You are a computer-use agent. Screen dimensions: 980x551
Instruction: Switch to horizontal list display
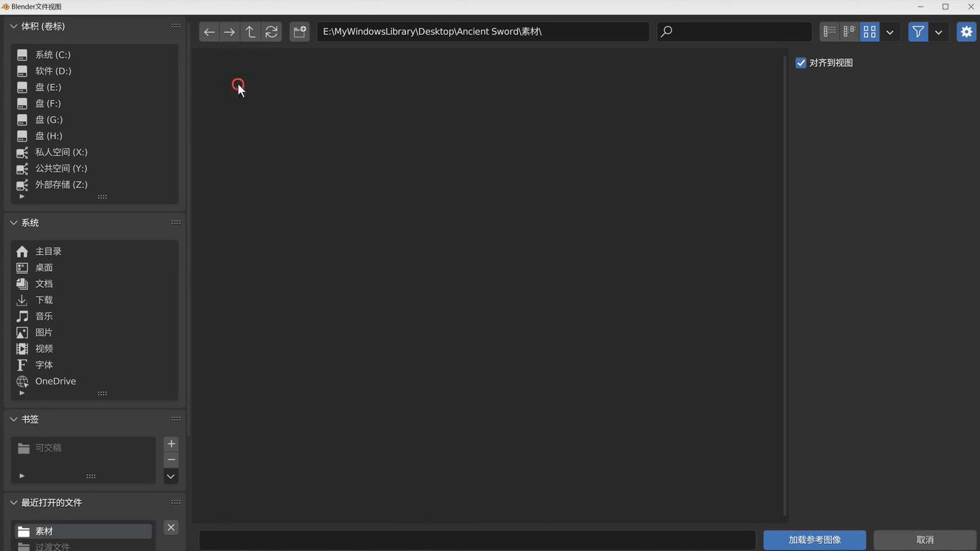849,32
